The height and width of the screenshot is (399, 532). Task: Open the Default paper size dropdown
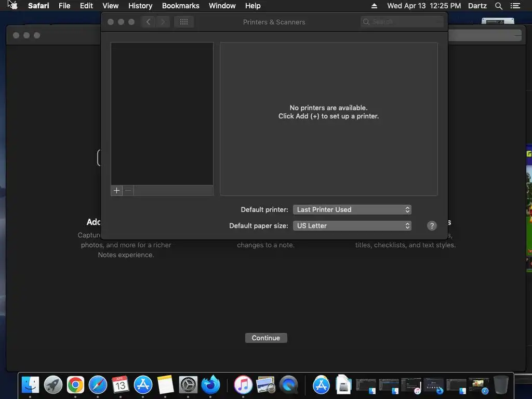(352, 226)
